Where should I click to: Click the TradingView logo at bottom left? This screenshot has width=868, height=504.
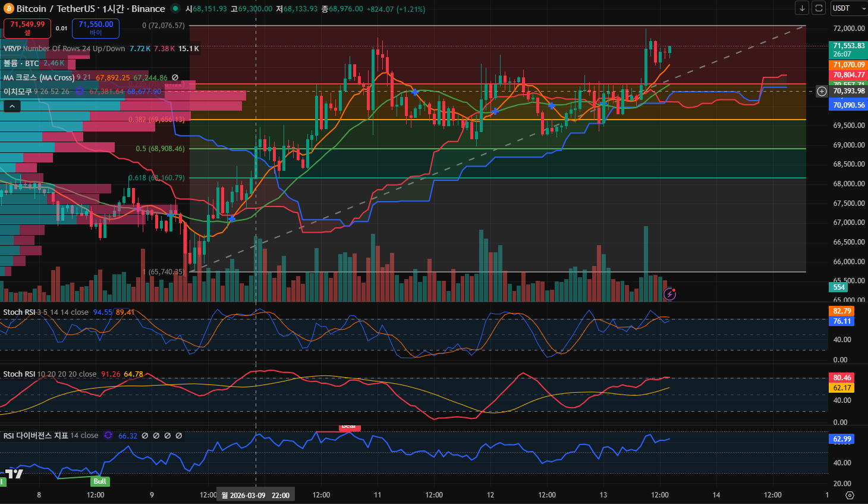click(x=14, y=474)
